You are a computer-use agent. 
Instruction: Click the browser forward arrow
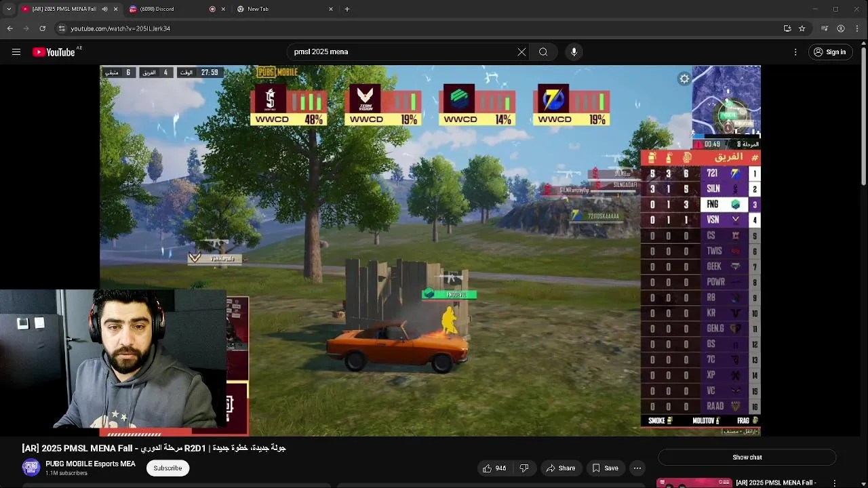(x=26, y=28)
